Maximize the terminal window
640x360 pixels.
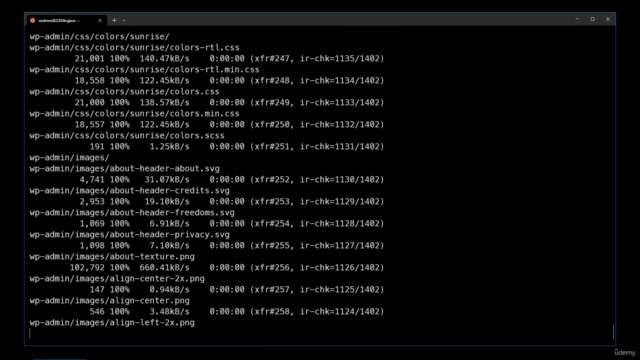point(593,19)
